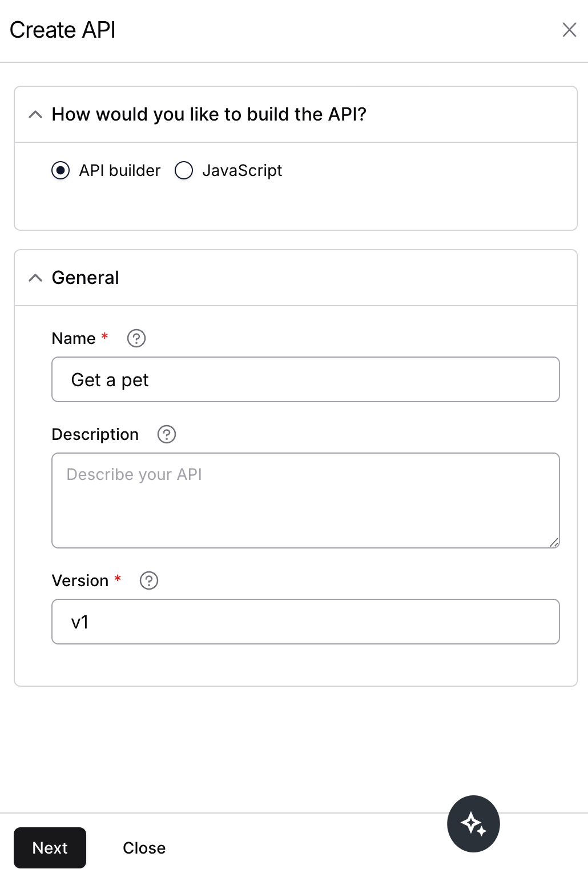Select the JavaScript build option
Screen dimensions: 588x889
183,170
